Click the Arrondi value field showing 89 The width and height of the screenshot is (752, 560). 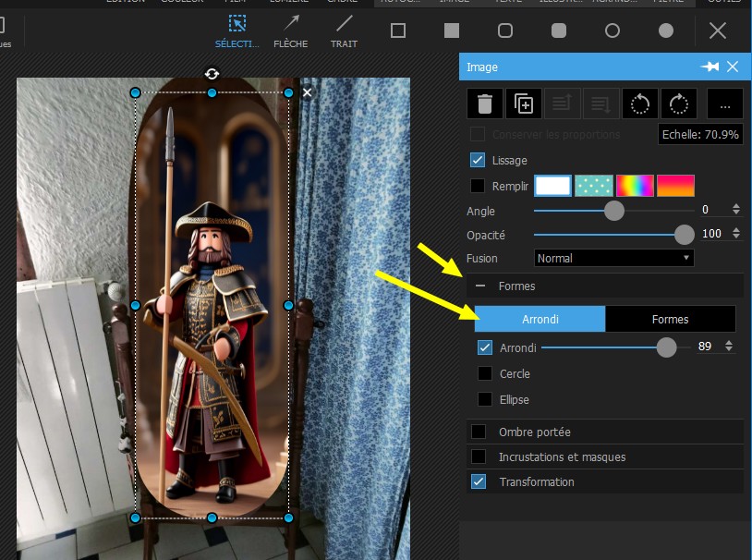pyautogui.click(x=708, y=347)
